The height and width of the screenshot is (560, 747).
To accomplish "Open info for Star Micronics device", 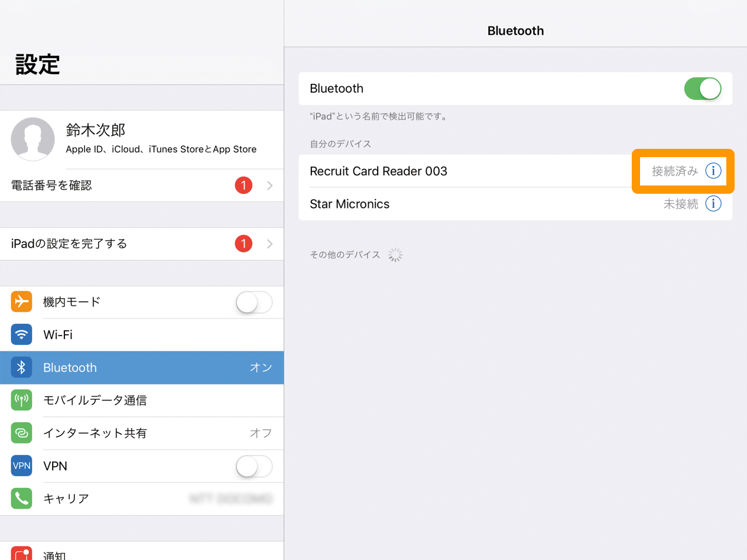I will [713, 203].
